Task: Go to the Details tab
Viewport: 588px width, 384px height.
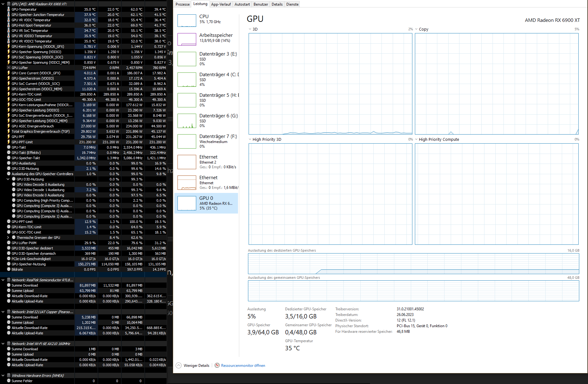Action: pyautogui.click(x=277, y=4)
